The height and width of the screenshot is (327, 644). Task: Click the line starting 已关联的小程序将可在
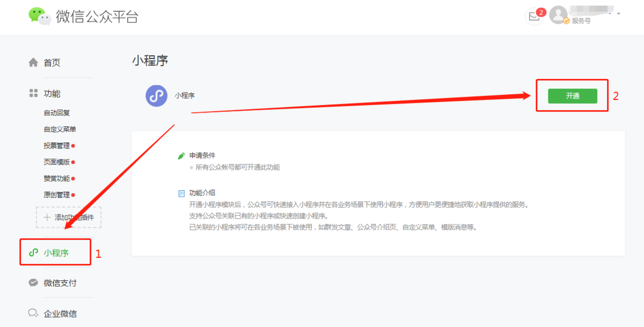[x=333, y=227]
